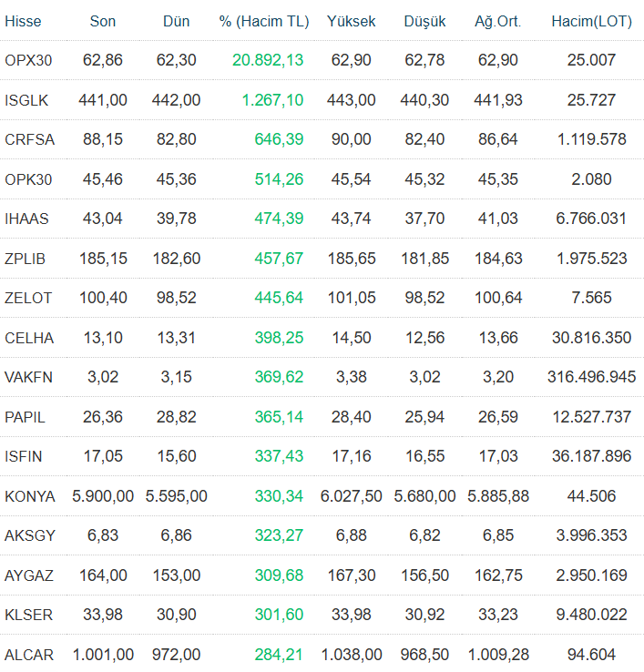Sort by the Yüksek column header
Screen dimensions: 644x672
click(x=352, y=22)
